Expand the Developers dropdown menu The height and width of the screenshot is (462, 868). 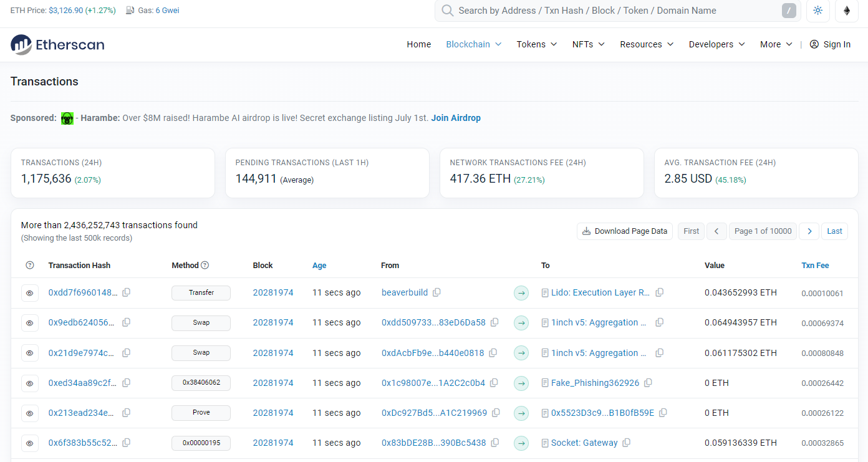(x=716, y=44)
